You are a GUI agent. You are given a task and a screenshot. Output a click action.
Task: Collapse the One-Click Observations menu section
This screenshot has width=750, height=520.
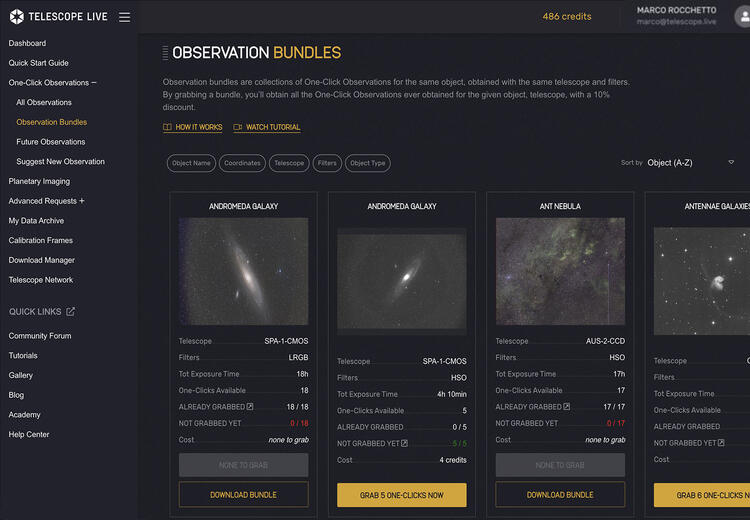pyautogui.click(x=53, y=83)
